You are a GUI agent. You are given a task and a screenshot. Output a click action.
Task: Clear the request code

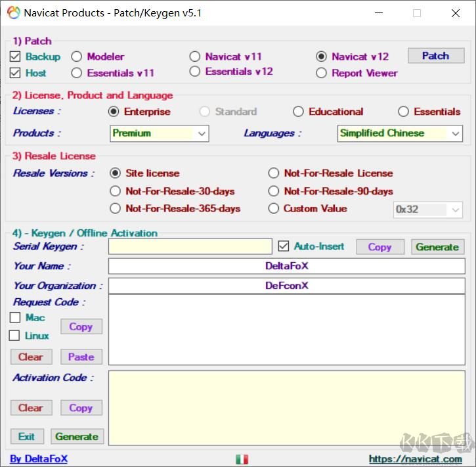click(31, 357)
